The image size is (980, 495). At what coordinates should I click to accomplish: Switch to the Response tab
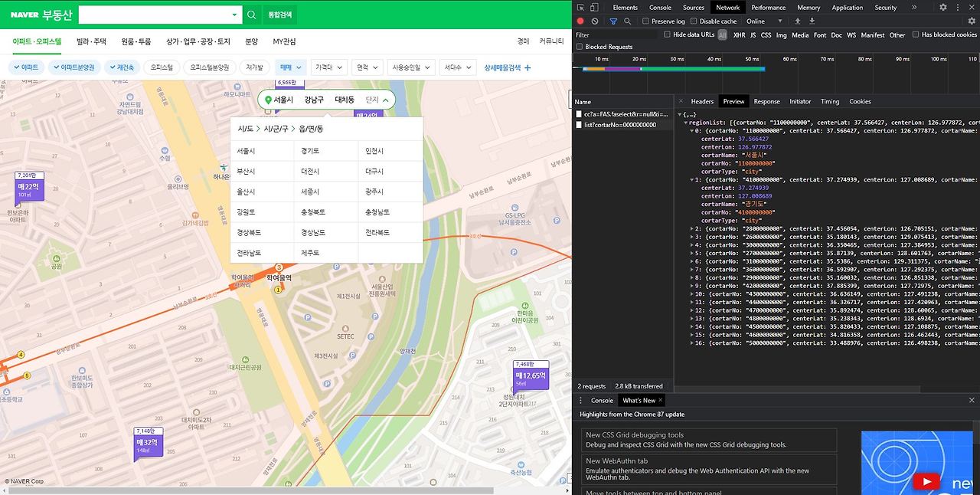[x=766, y=101]
